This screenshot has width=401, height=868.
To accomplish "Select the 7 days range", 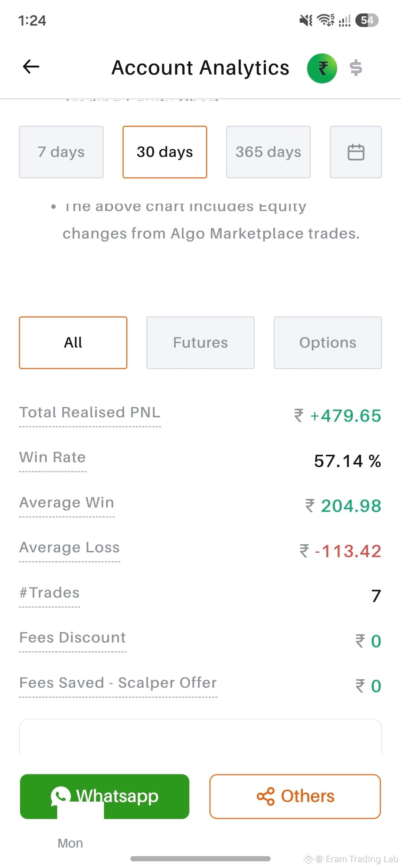I will tap(61, 152).
